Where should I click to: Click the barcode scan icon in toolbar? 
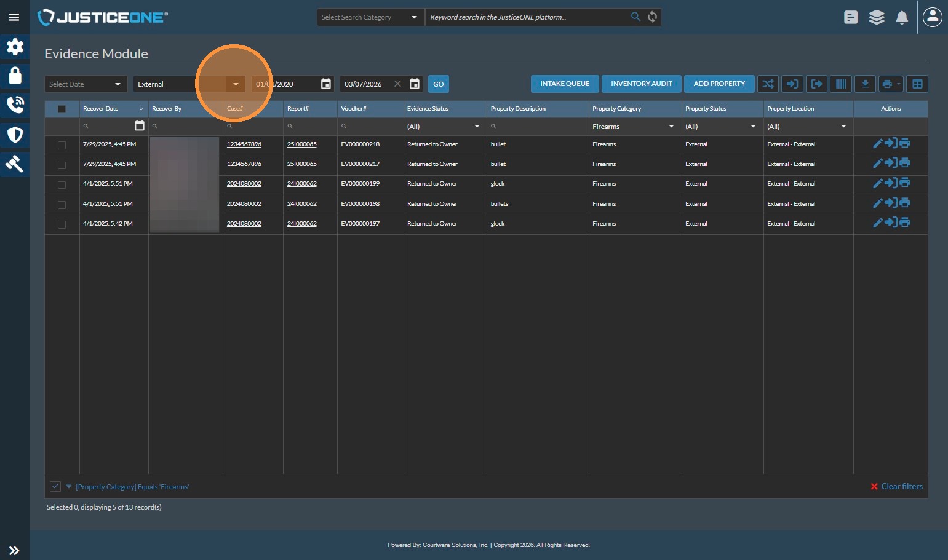click(840, 84)
